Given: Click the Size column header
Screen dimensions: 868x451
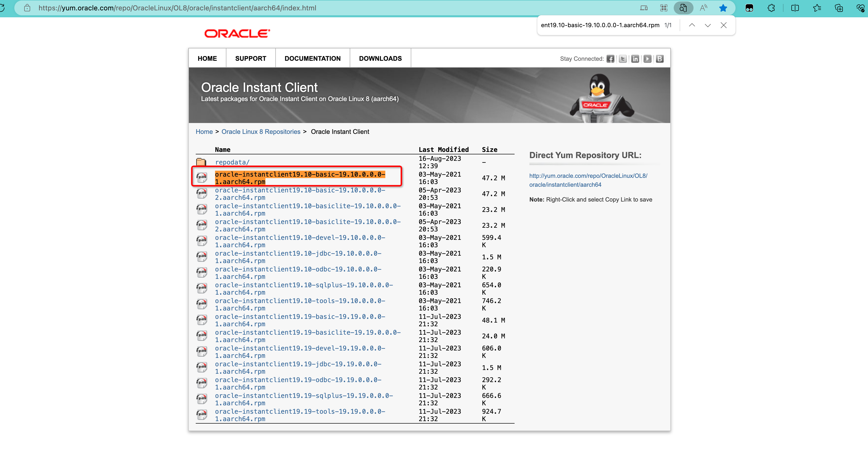Looking at the screenshot, I should [489, 149].
